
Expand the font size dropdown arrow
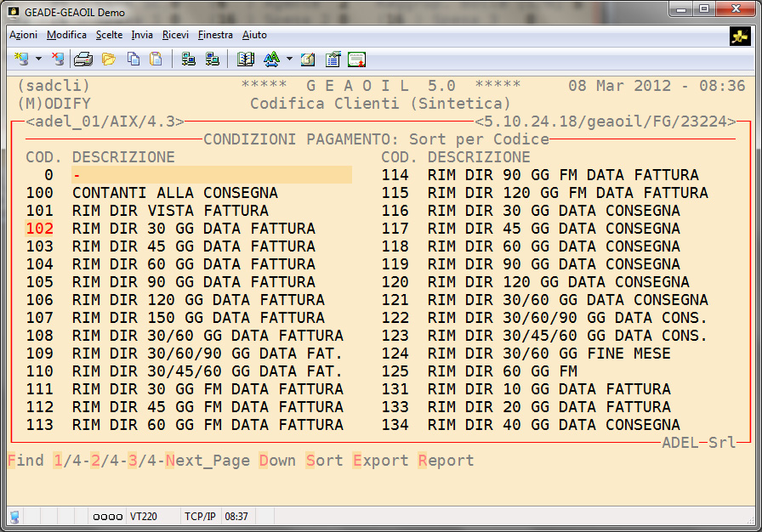[x=289, y=59]
